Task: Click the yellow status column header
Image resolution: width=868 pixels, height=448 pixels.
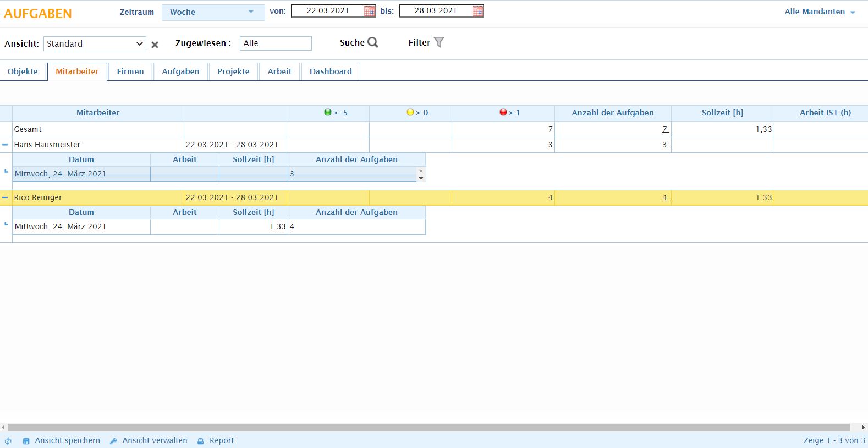Action: pos(410,113)
